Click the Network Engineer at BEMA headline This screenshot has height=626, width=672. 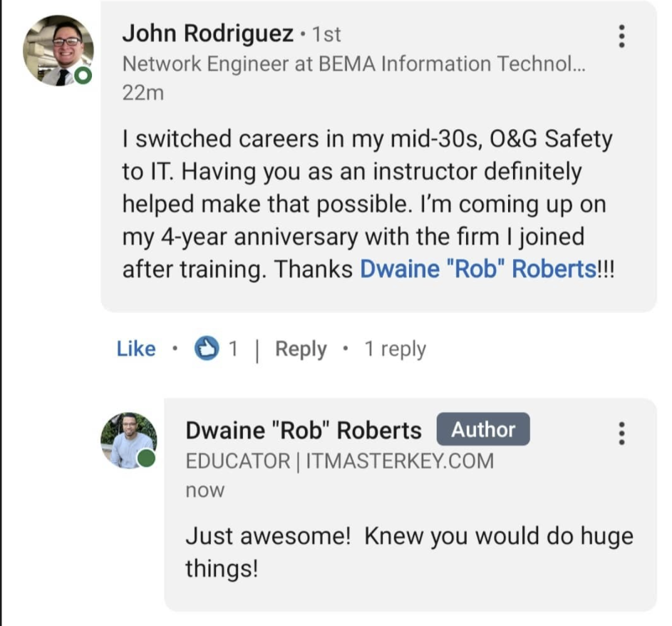tap(353, 64)
